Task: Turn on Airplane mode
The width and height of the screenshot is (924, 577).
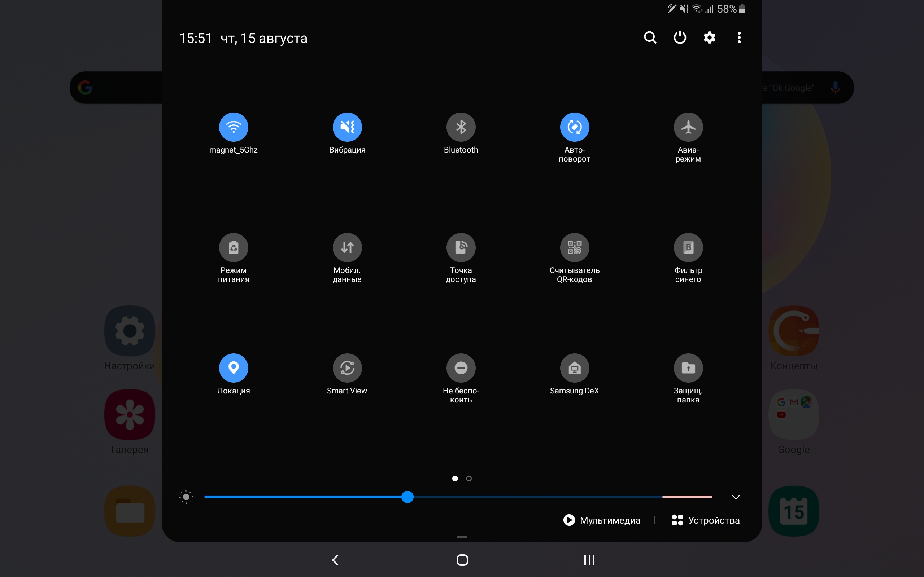Action: tap(688, 127)
